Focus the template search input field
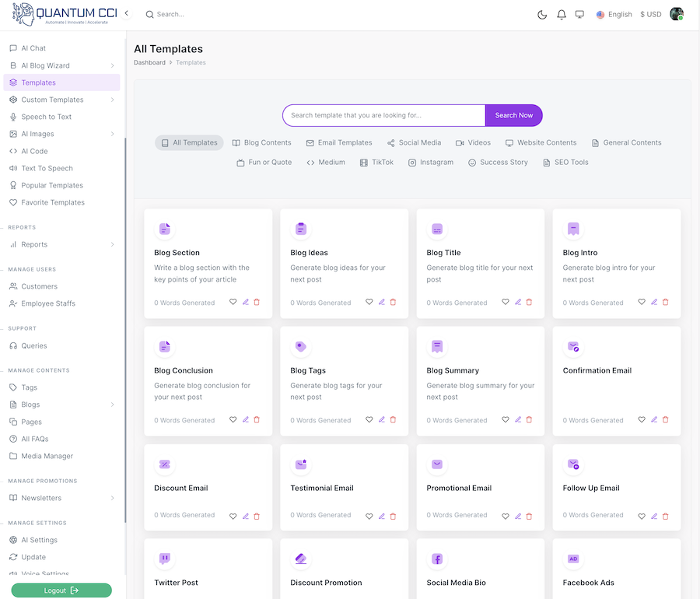700x599 pixels. point(383,115)
